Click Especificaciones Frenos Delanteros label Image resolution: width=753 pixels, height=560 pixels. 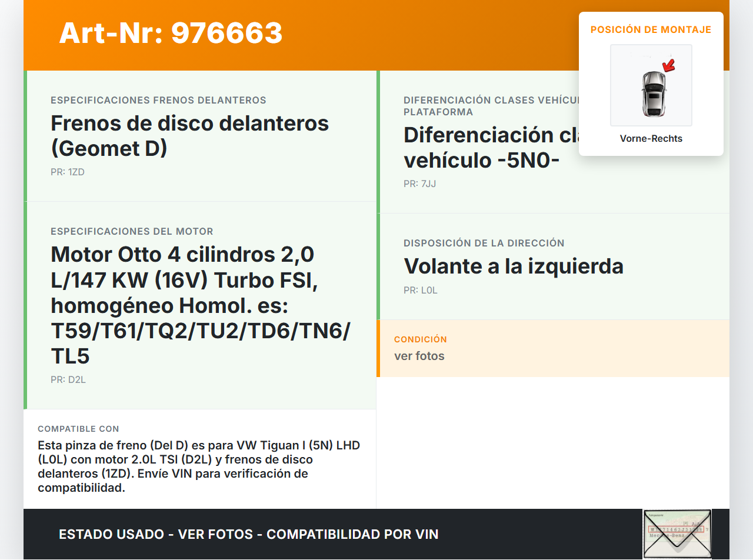158,101
